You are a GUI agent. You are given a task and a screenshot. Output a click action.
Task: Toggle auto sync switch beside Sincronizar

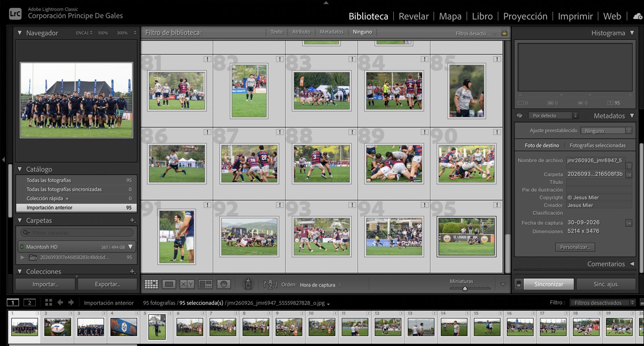(x=519, y=284)
